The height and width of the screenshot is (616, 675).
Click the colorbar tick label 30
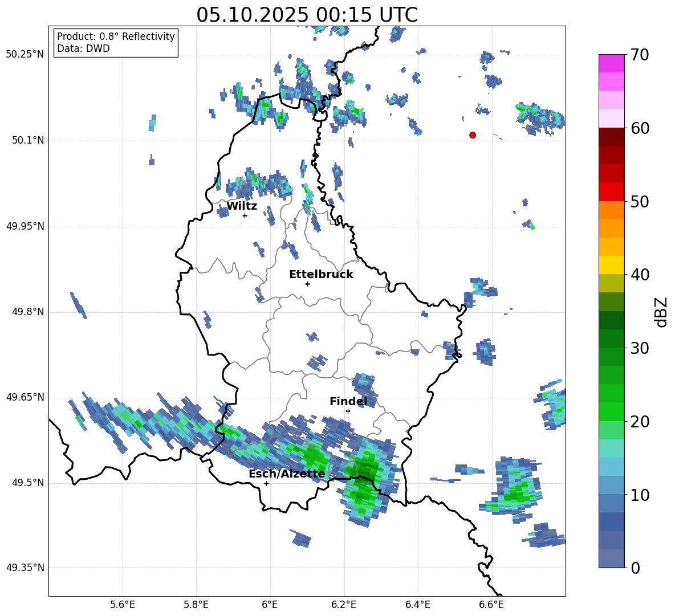pyautogui.click(x=640, y=348)
